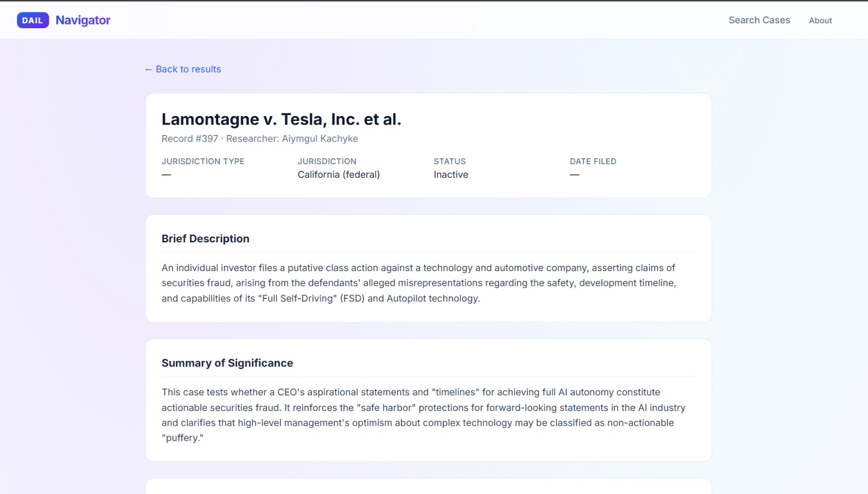
Task: Click the Record #397 text
Action: (190, 139)
